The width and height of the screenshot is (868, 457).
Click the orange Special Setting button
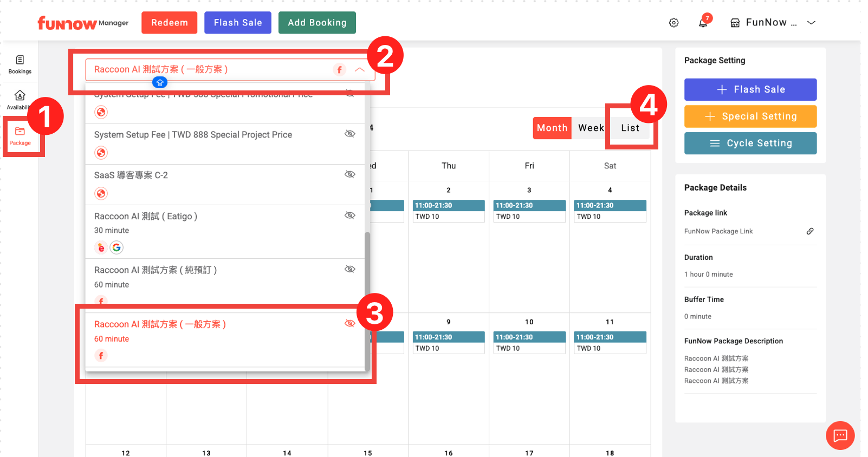750,116
